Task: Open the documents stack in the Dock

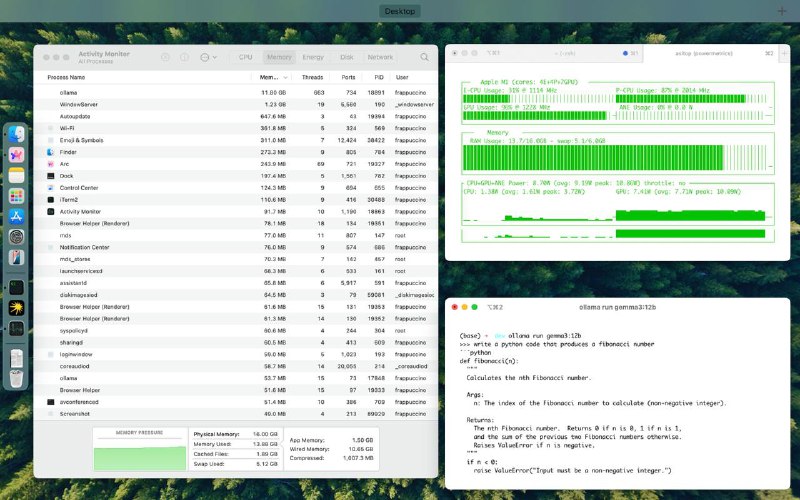Action: [16, 358]
